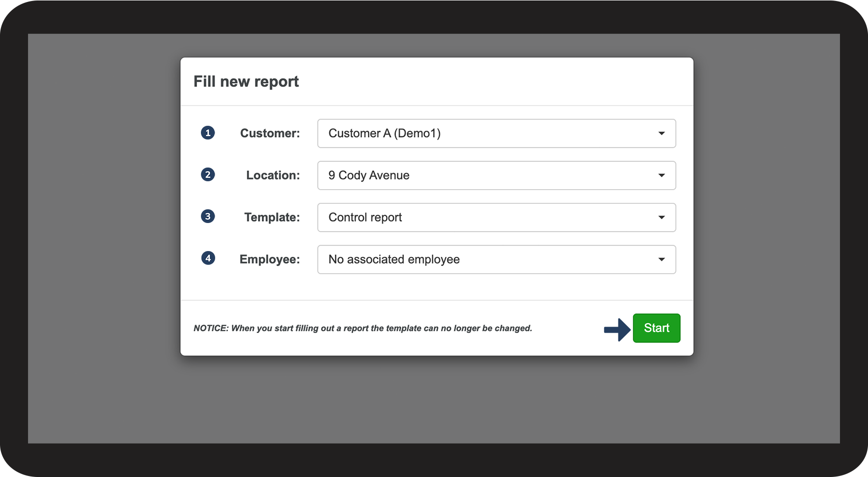Click the Customer: field label
This screenshot has width=868, height=477.
coord(270,133)
